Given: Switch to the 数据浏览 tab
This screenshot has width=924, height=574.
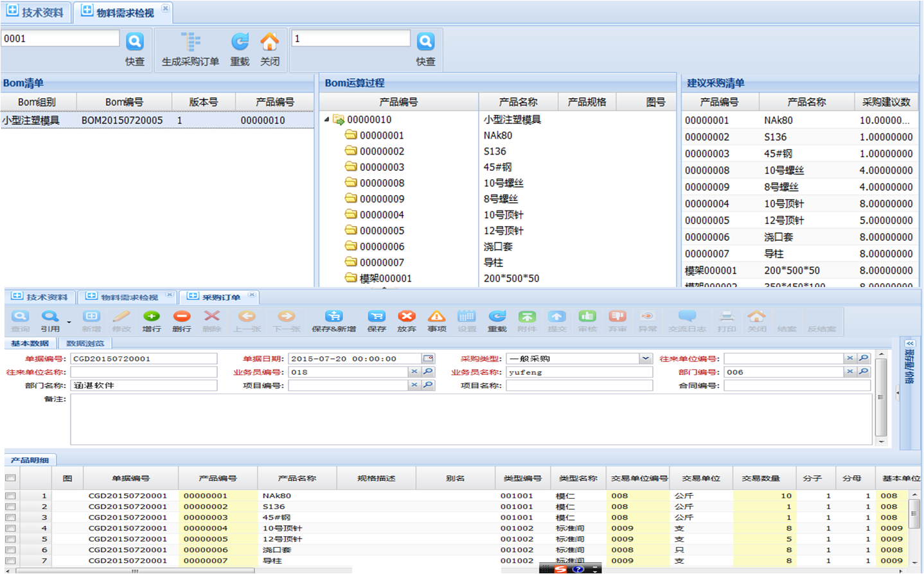Looking at the screenshot, I should [85, 344].
